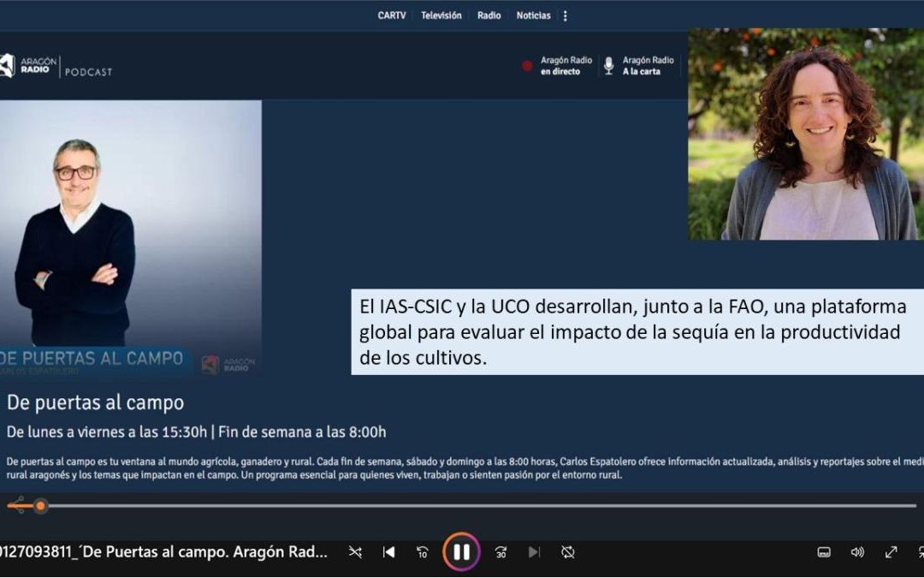
Task: Click the IAS-CSIC y la UCO caption text
Action: (637, 332)
